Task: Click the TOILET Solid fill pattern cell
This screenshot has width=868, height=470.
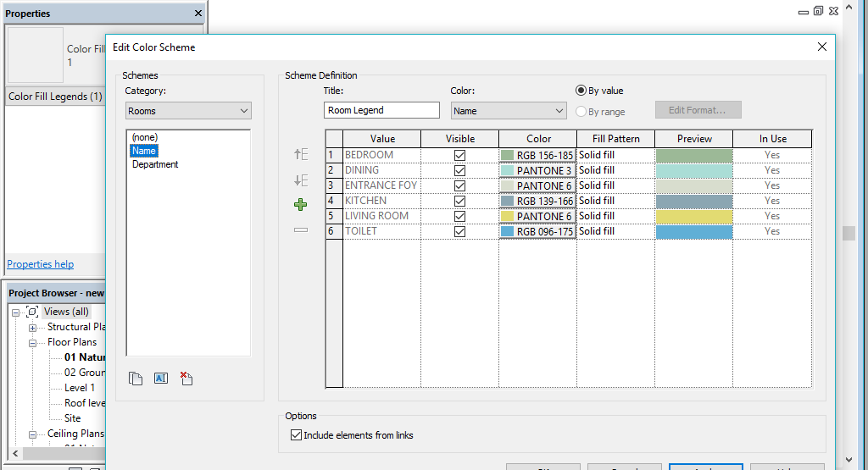Action: 615,231
